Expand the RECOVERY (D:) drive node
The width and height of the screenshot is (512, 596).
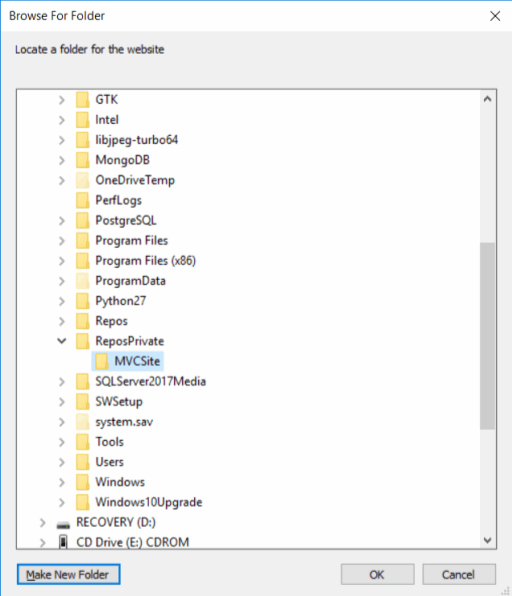(43, 523)
